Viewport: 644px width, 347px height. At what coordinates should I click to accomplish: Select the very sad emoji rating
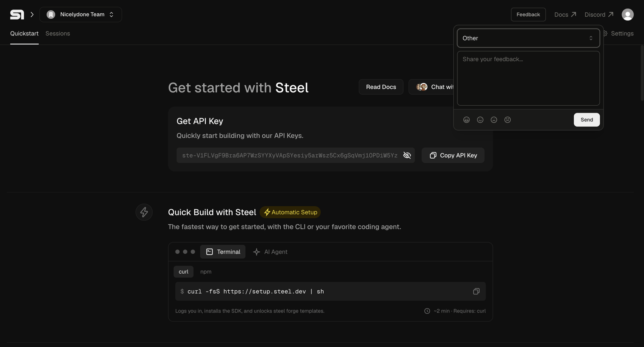[x=507, y=120]
